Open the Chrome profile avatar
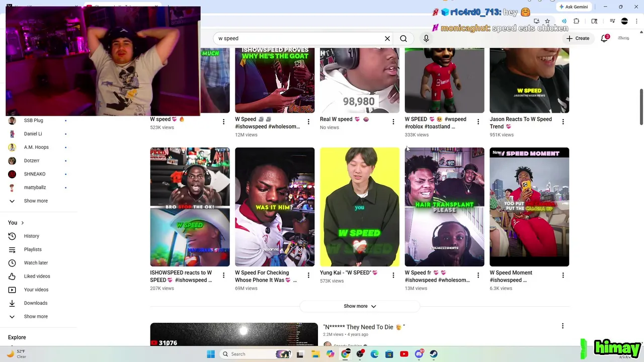 tap(624, 21)
